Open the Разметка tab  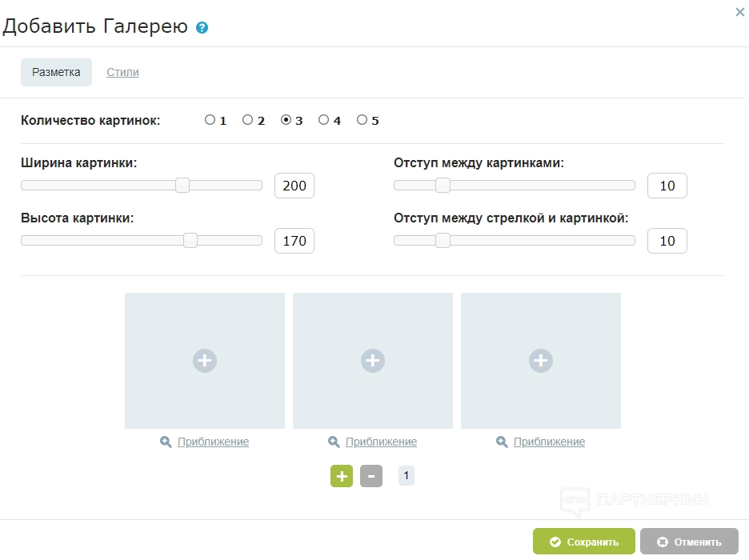pos(56,72)
